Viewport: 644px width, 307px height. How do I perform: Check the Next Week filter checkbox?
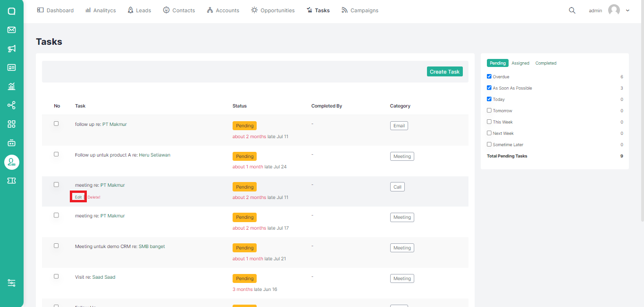click(x=489, y=133)
